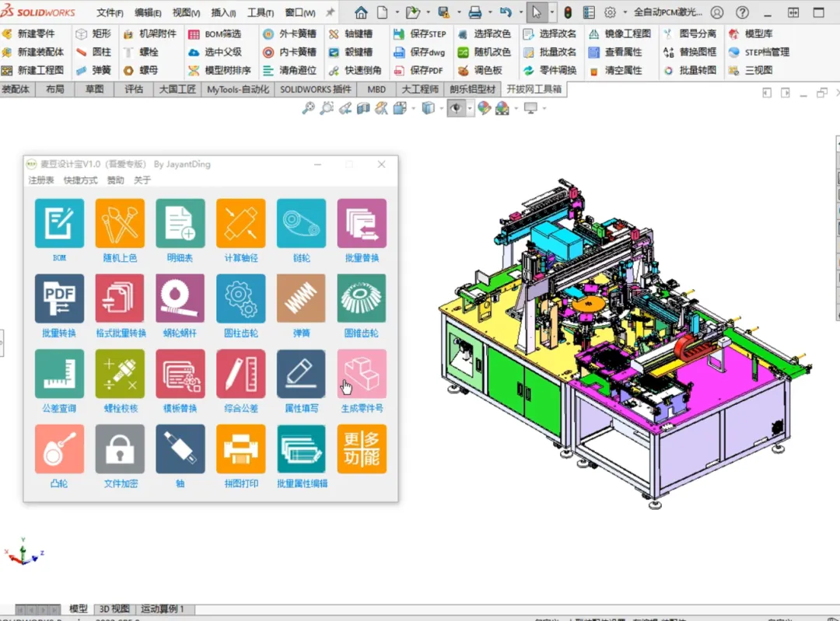The width and height of the screenshot is (840, 621).
Task: Open the 批量替换 tile
Action: [362, 223]
